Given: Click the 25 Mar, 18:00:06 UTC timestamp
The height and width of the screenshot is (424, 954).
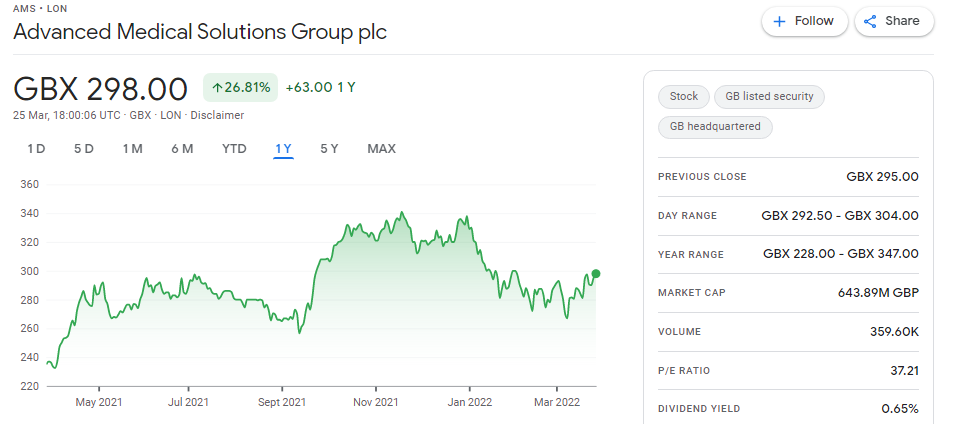Looking at the screenshot, I should coord(67,115).
